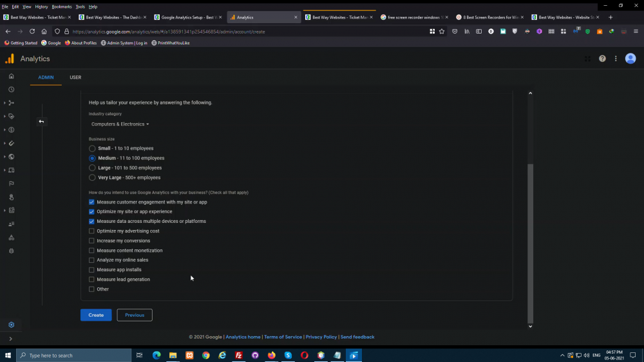644x362 pixels.
Task: Open the Help question mark icon
Action: (x=602, y=59)
